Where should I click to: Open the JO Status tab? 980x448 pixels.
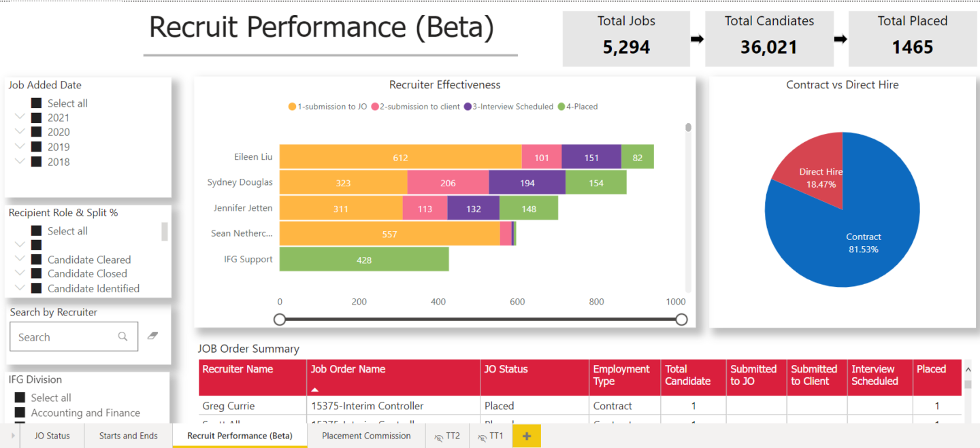52,436
